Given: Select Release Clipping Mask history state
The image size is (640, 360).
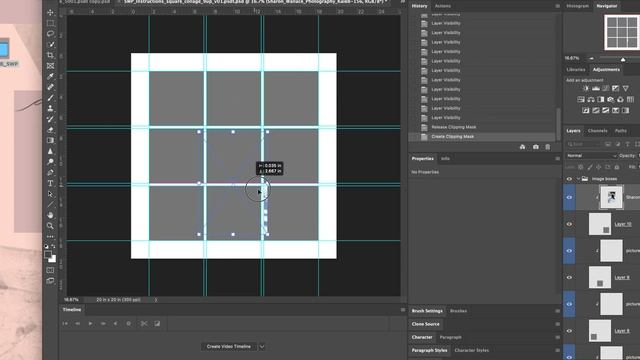Looking at the screenshot, I should click(454, 127).
